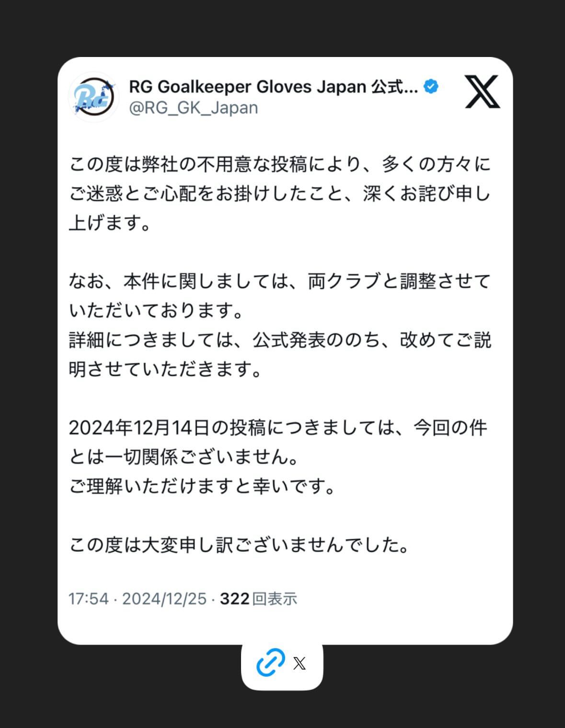Screen dimensions: 565x728
Task: Open the @RG_GK_Japan handle
Action: (194, 108)
